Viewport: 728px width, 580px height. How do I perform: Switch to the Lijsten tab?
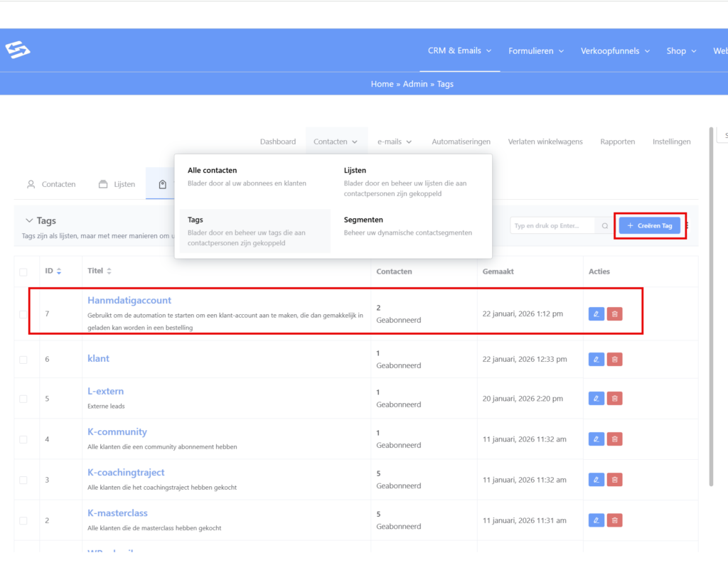(117, 184)
